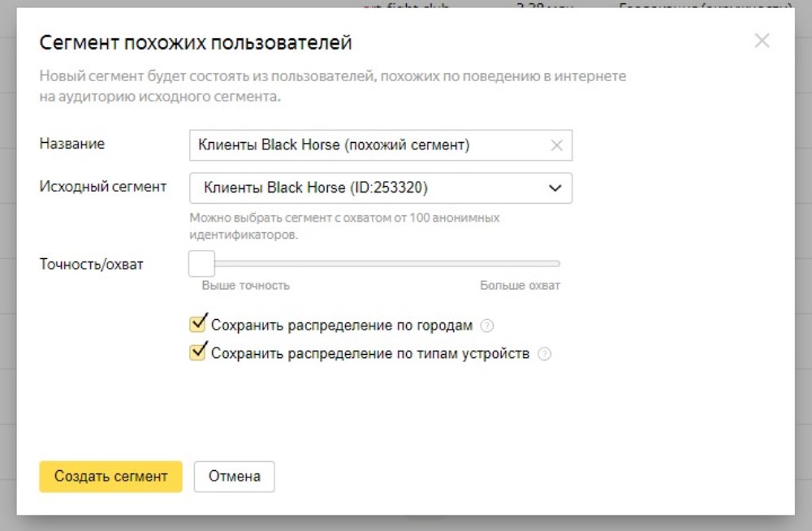Clear the segment name field text

click(556, 146)
